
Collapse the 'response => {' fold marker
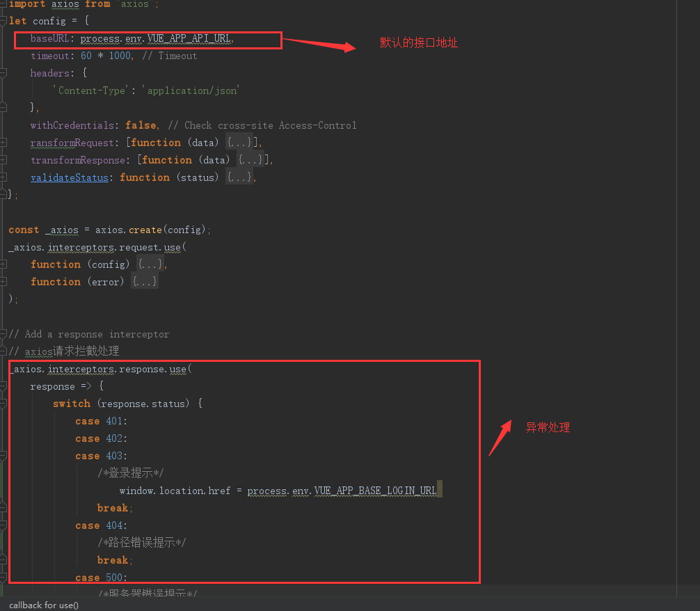[x=3, y=386]
